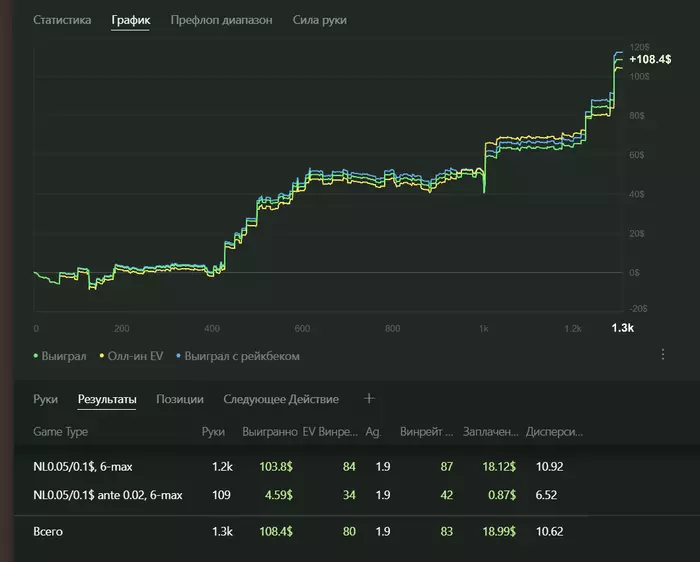
Task: Click the green Выиграл legend dot
Action: point(36,356)
